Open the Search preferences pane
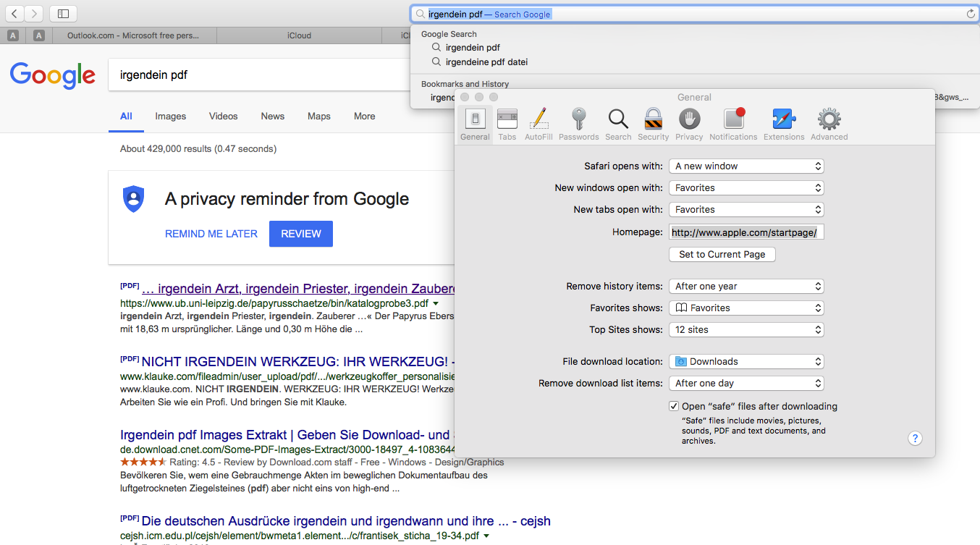 point(618,124)
